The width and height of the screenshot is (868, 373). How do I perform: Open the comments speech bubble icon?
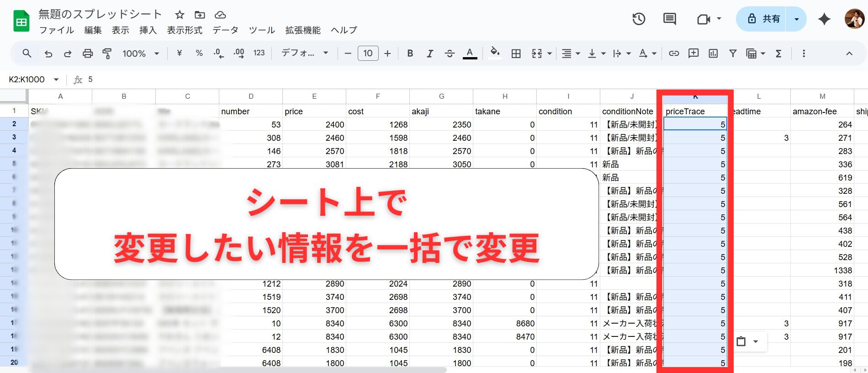tap(669, 19)
